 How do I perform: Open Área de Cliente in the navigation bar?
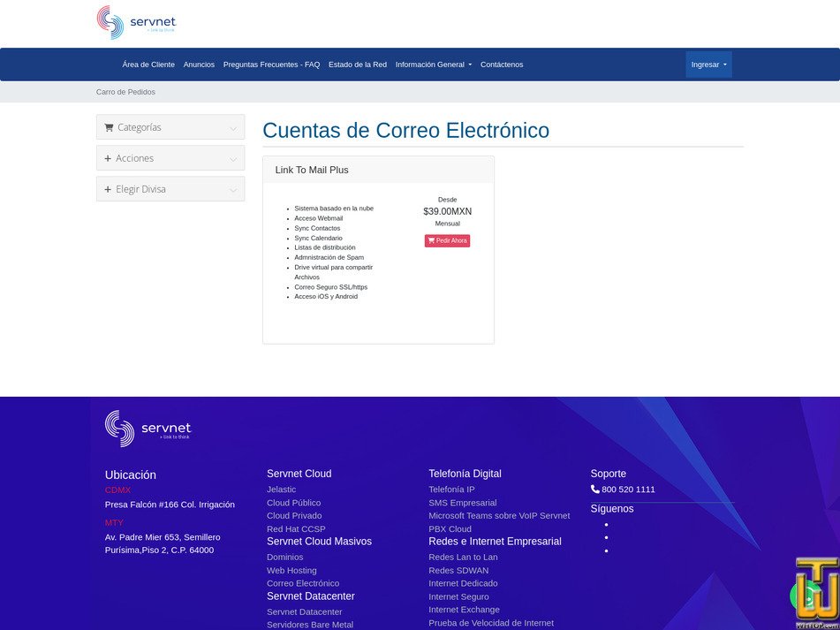click(148, 65)
